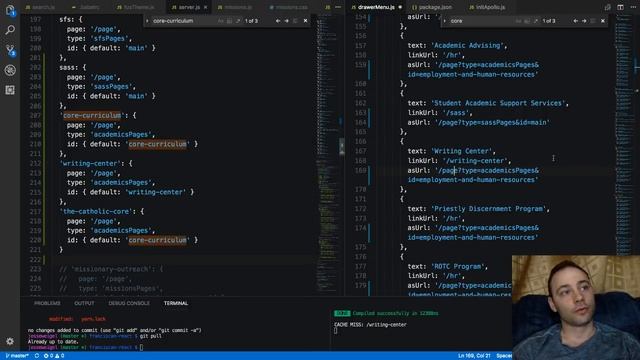Go to previous match in core-curriculum find
Image resolution: width=640 pixels, height=360 pixels.
pyautogui.click(x=278, y=21)
